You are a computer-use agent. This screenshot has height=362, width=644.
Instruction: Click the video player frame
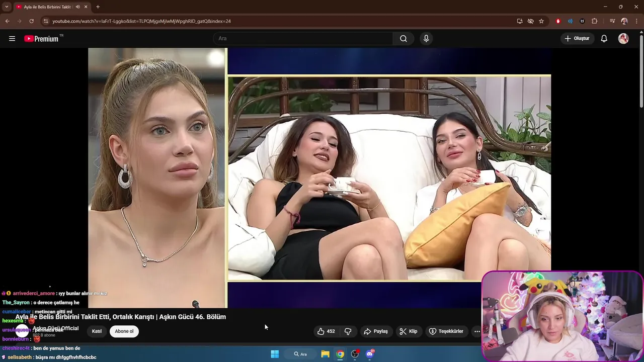coord(319,178)
